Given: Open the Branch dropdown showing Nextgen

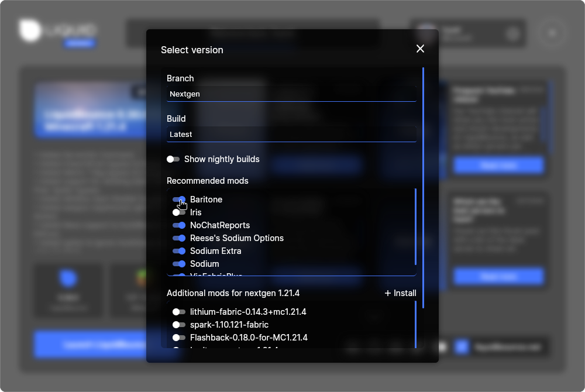Looking at the screenshot, I should tap(291, 94).
